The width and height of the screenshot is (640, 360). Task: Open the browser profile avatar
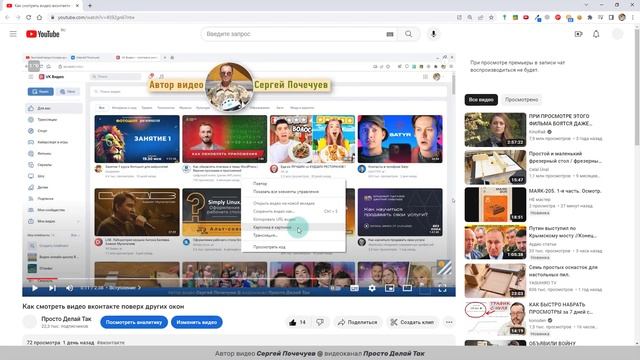(622, 18)
